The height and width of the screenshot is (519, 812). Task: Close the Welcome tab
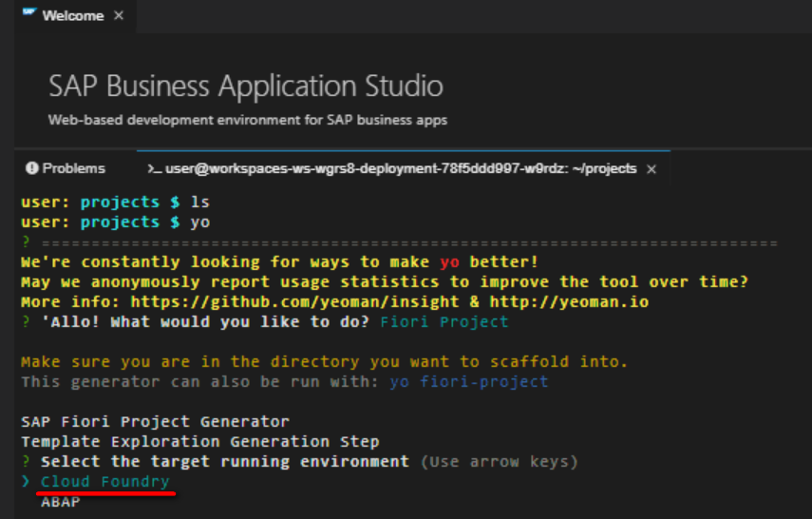tap(119, 15)
